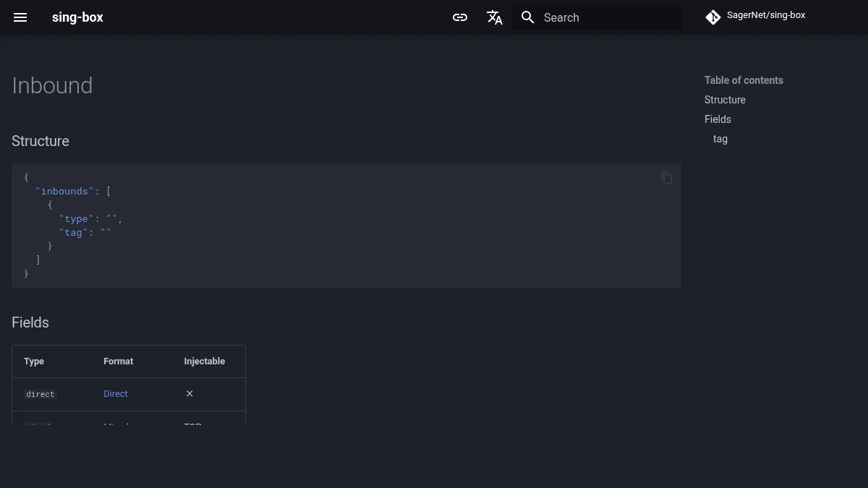Click the Fields section heading

tap(30, 322)
